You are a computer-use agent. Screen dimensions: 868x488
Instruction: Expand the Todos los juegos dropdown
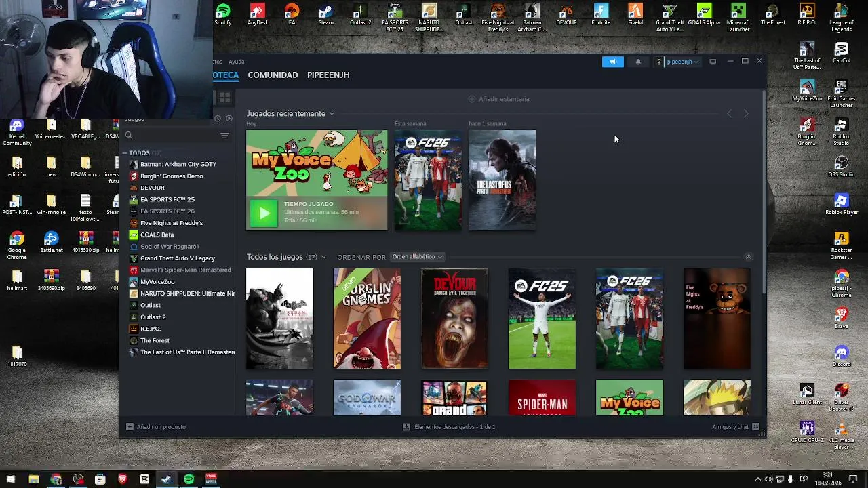pos(323,257)
